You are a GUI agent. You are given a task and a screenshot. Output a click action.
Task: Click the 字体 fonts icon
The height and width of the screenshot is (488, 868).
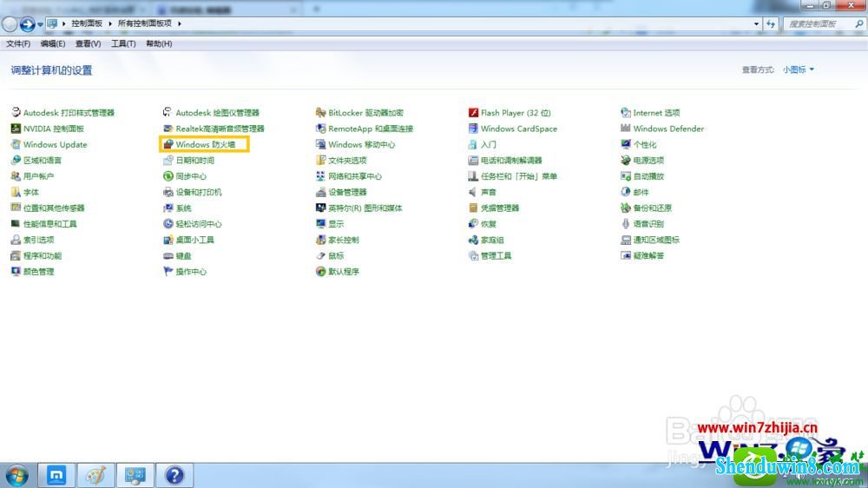[16, 192]
